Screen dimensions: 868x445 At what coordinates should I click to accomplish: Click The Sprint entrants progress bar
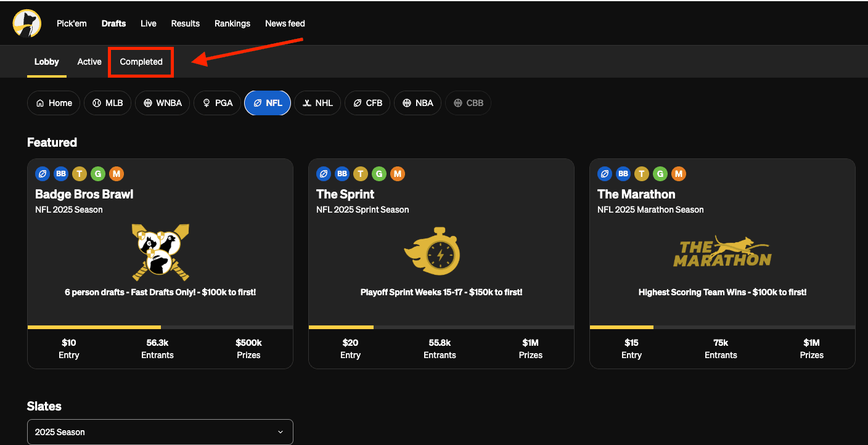441,327
